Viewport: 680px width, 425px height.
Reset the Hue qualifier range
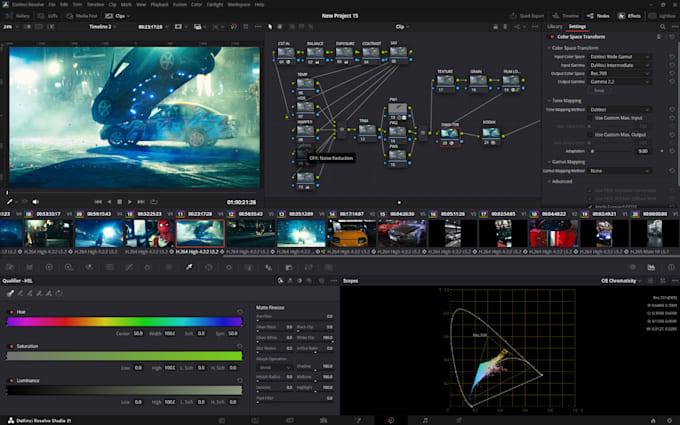240,312
